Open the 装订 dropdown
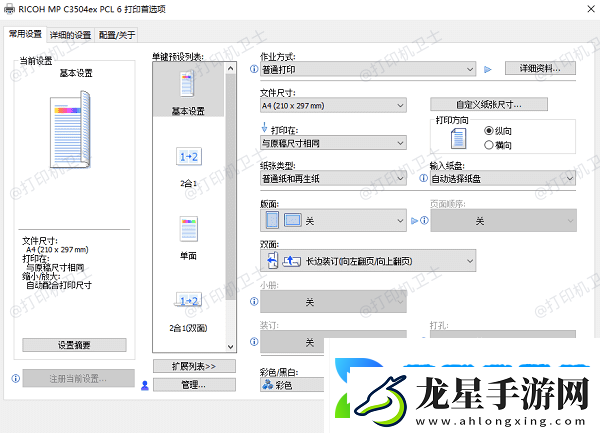600x433 pixels. click(x=292, y=342)
